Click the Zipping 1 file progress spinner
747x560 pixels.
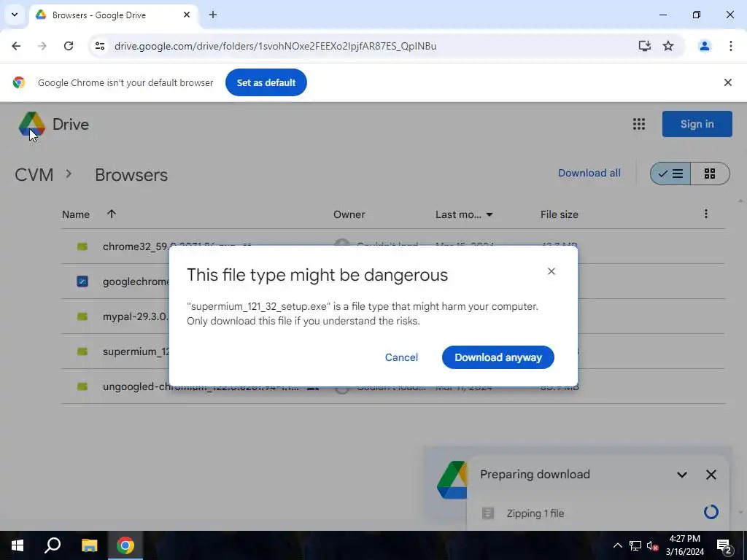711,512
